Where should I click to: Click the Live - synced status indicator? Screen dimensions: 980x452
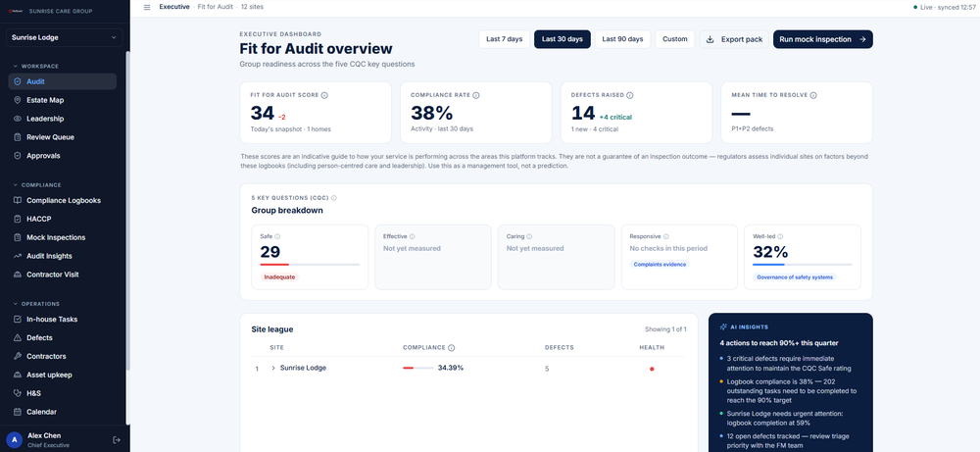pos(945,7)
